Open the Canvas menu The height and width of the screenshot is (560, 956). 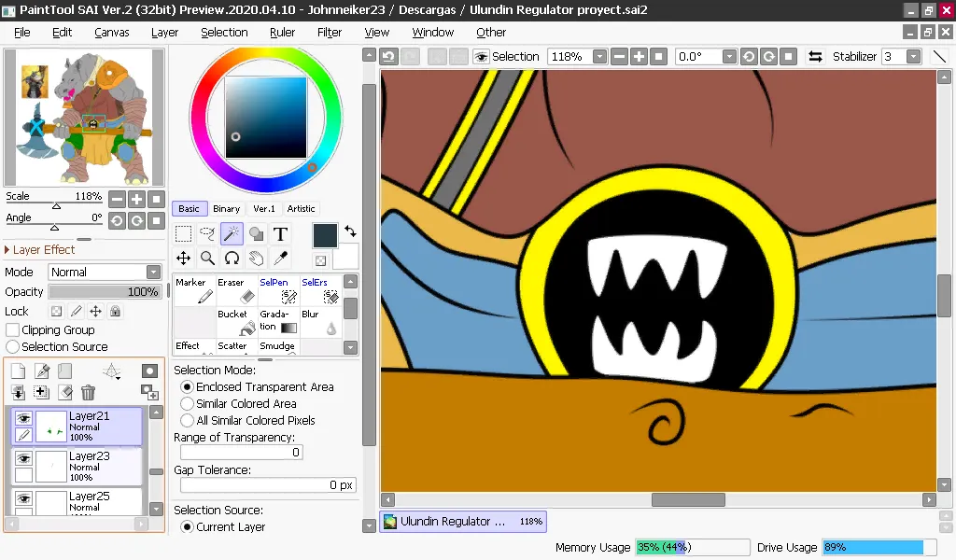112,33
